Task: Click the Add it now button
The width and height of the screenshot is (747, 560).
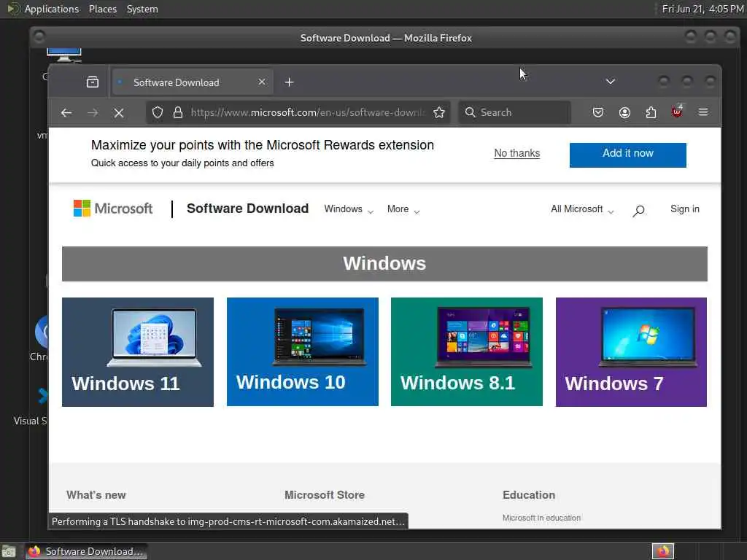Action: pos(628,155)
